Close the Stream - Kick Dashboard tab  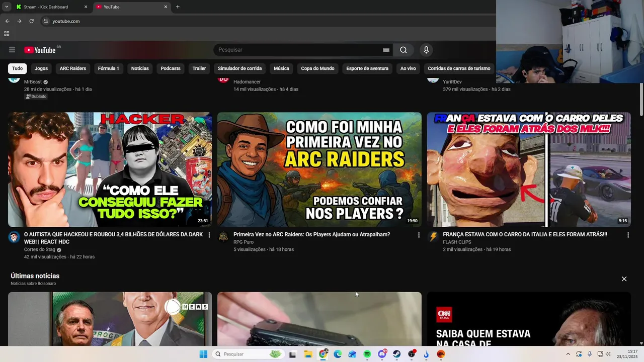pos(86,7)
